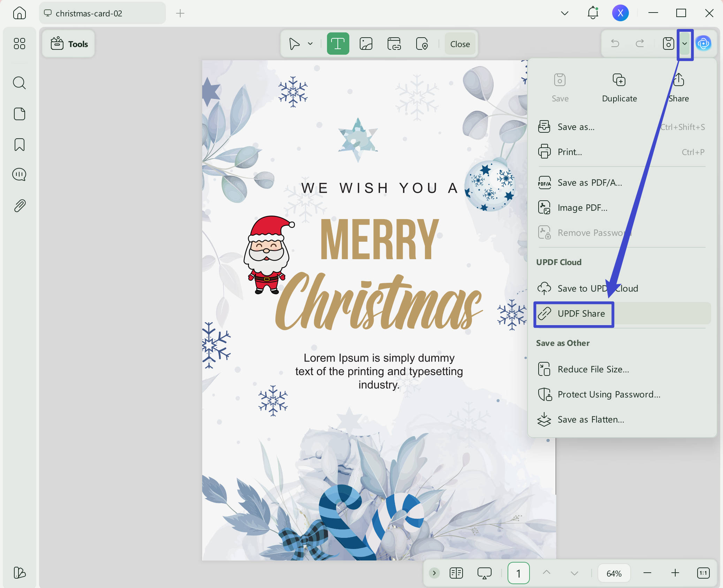Toggle the two-page view layout icon

[x=456, y=573]
